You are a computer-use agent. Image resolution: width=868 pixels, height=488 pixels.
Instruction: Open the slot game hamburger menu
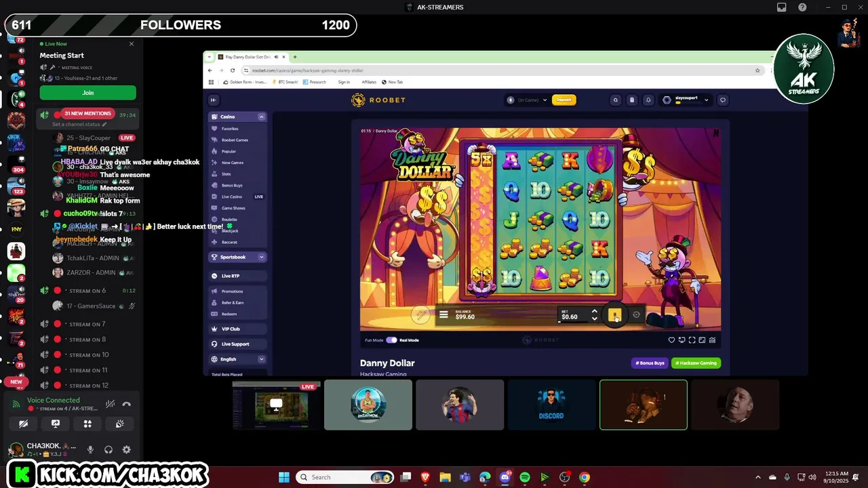click(x=443, y=314)
